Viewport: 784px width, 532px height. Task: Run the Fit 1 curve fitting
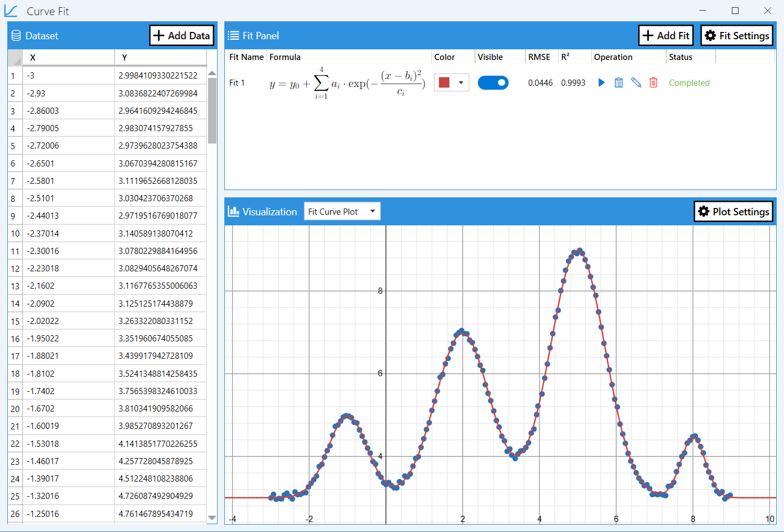(601, 82)
